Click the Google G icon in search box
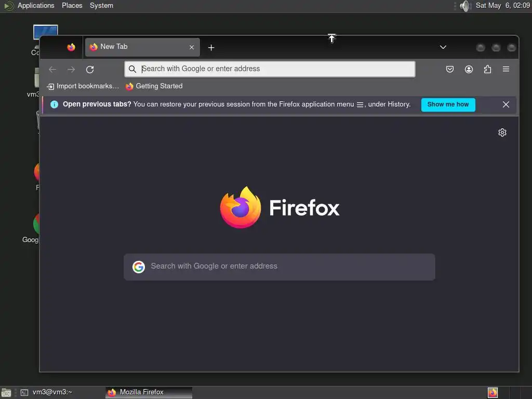The image size is (532, 399). pyautogui.click(x=138, y=267)
